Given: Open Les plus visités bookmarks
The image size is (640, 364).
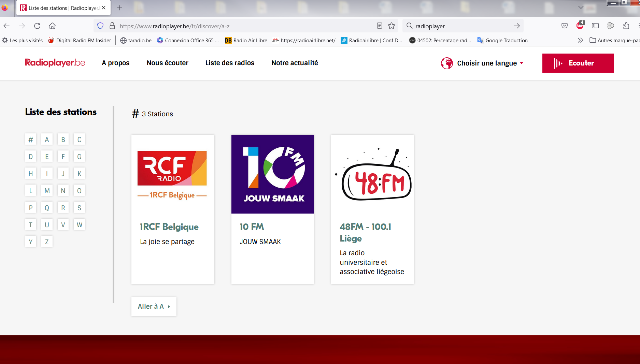Looking at the screenshot, I should pyautogui.click(x=23, y=40).
